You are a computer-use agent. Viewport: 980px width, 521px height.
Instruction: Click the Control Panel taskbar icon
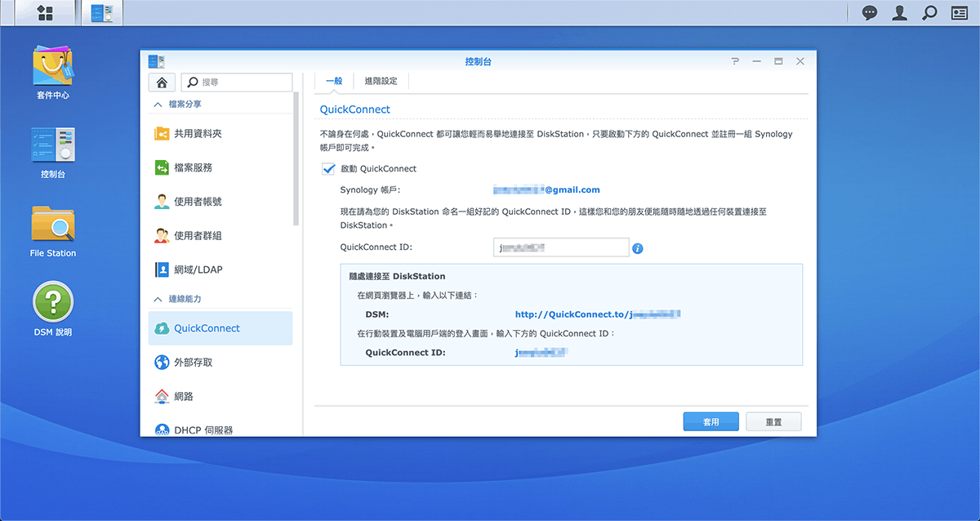click(x=101, y=12)
